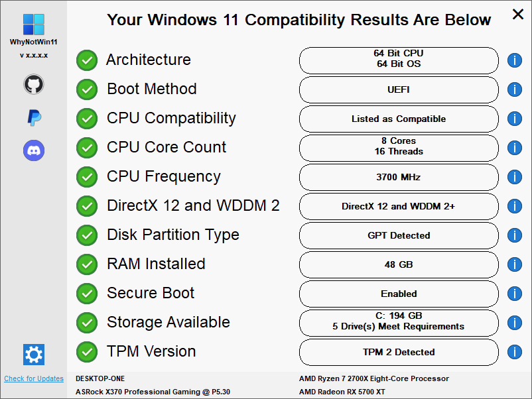532x399 pixels.
Task: View info about CPU Compatibility requirement
Action: (x=515, y=119)
